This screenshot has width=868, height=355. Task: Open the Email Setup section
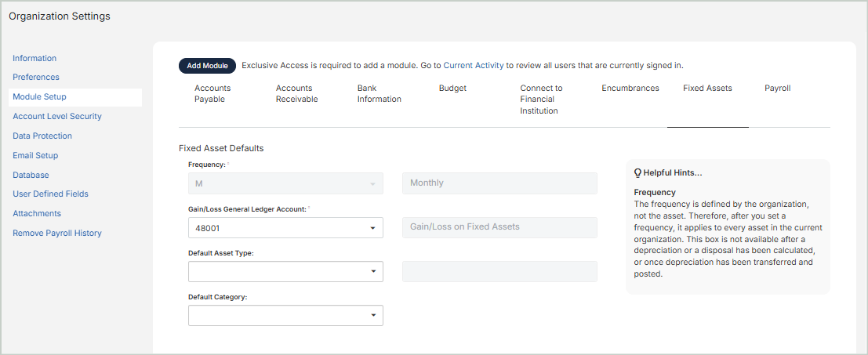tap(35, 156)
